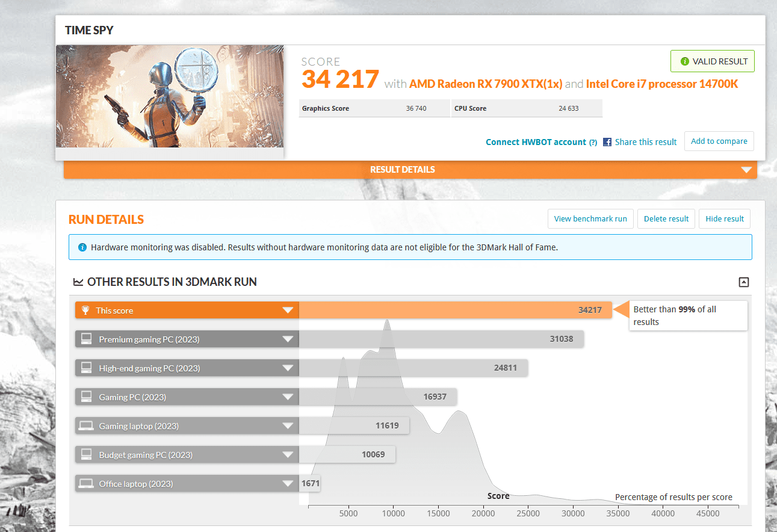Click the 11619 Gaming laptop bar value

pos(387,426)
